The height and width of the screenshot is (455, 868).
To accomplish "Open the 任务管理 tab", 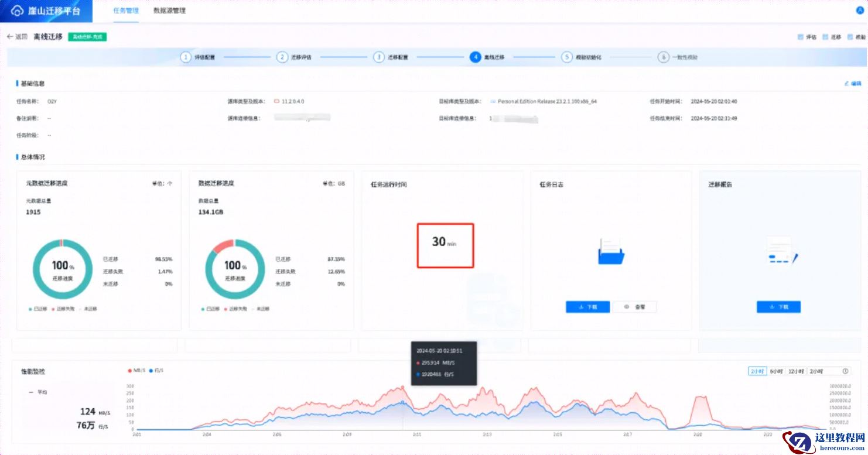I will [126, 11].
